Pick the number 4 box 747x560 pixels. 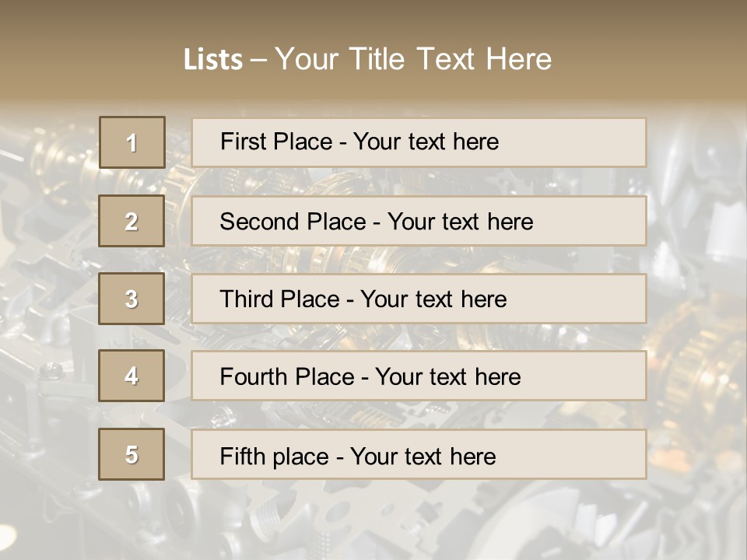[x=132, y=376]
